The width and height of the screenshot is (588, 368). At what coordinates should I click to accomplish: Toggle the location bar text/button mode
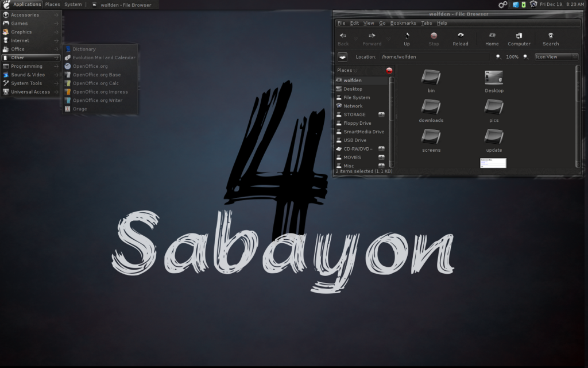tap(342, 57)
